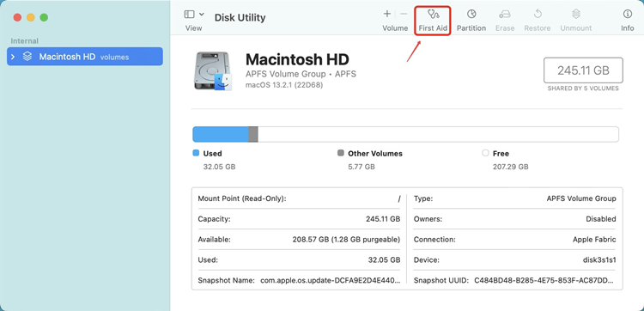Click 'APFS Volume Group • APFS' subtitle

click(x=301, y=75)
